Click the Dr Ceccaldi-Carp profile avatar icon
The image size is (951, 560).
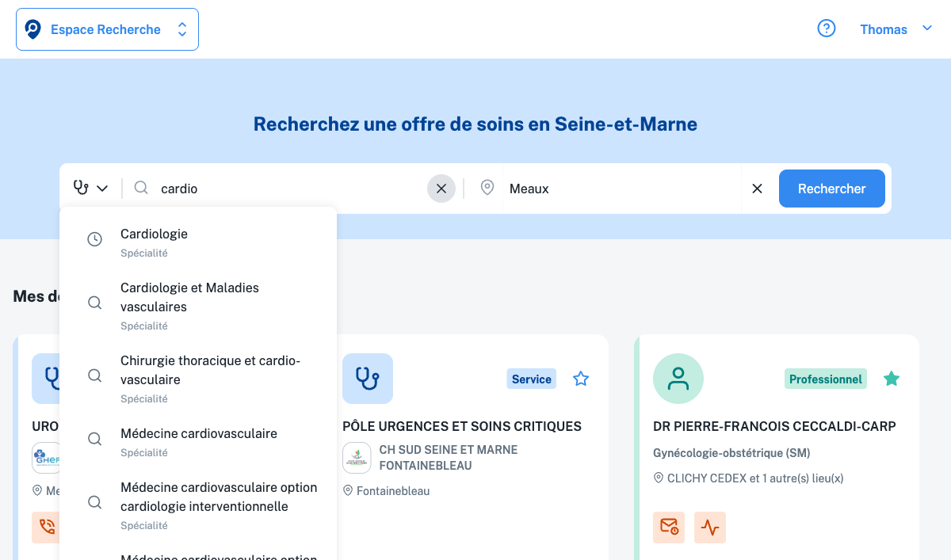(678, 379)
